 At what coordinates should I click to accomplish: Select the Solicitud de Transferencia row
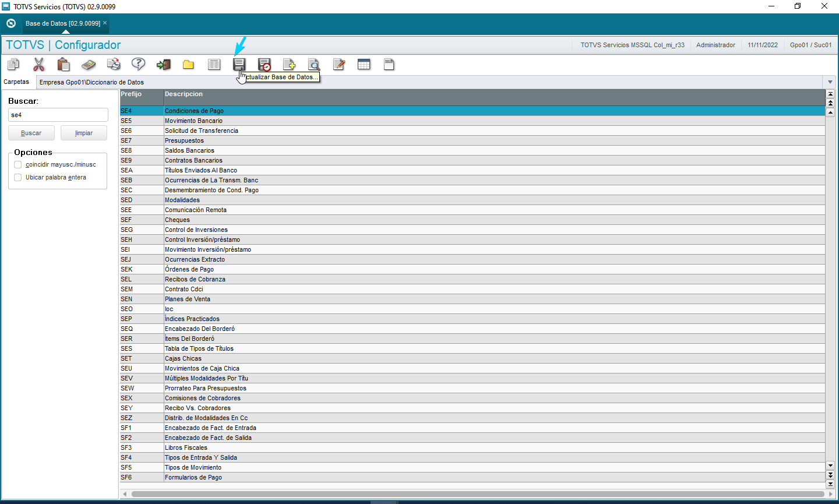[473, 131]
